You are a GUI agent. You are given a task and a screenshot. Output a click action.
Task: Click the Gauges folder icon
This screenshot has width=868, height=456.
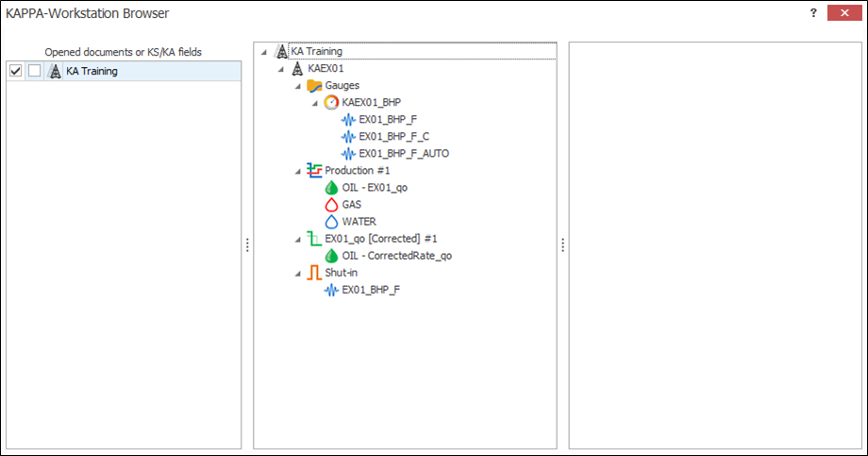314,85
